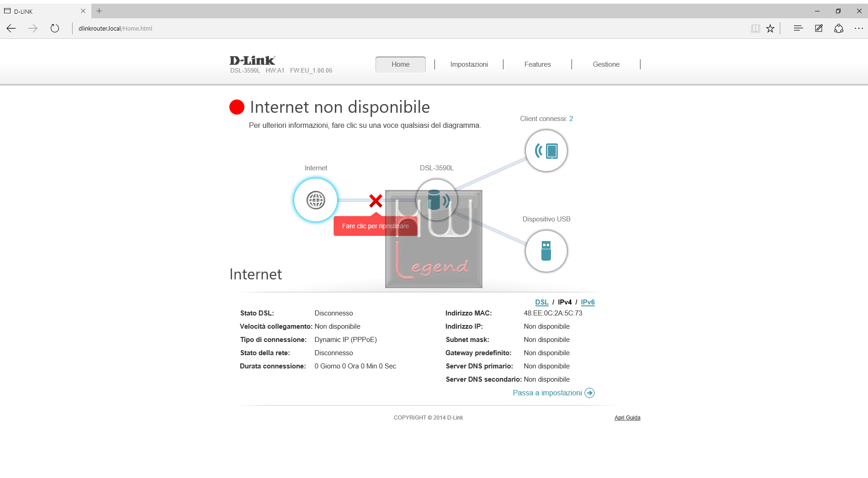Open the connected wireless clients icon

click(x=546, y=151)
